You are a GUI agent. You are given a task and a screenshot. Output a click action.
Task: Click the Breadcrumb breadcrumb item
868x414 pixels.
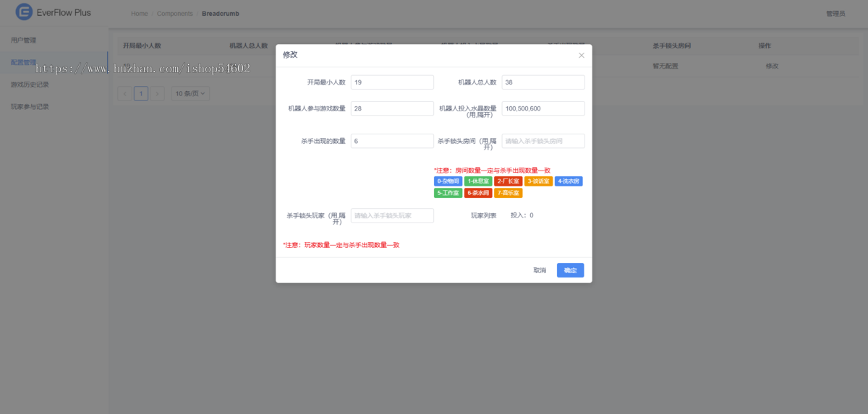[221, 14]
